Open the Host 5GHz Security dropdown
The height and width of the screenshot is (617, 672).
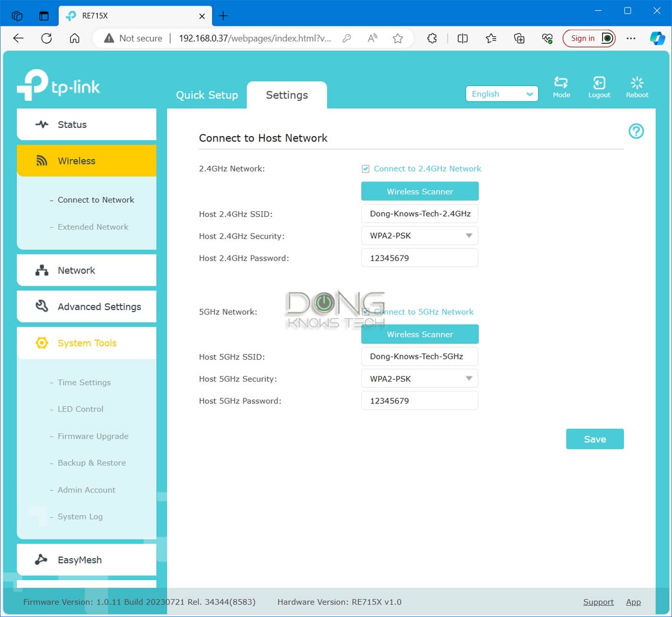tap(420, 379)
